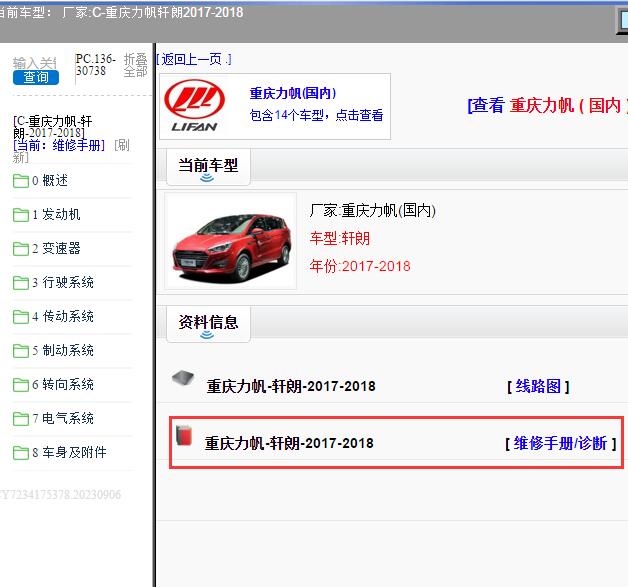628x587 pixels.
Task: Click the 当前：维修手册 link
Action: click(x=59, y=145)
